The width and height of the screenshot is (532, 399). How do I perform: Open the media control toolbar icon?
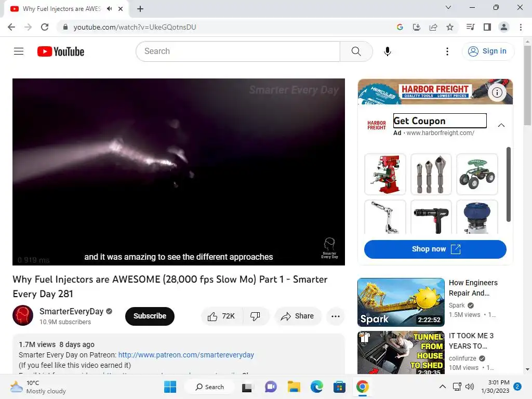click(x=470, y=27)
